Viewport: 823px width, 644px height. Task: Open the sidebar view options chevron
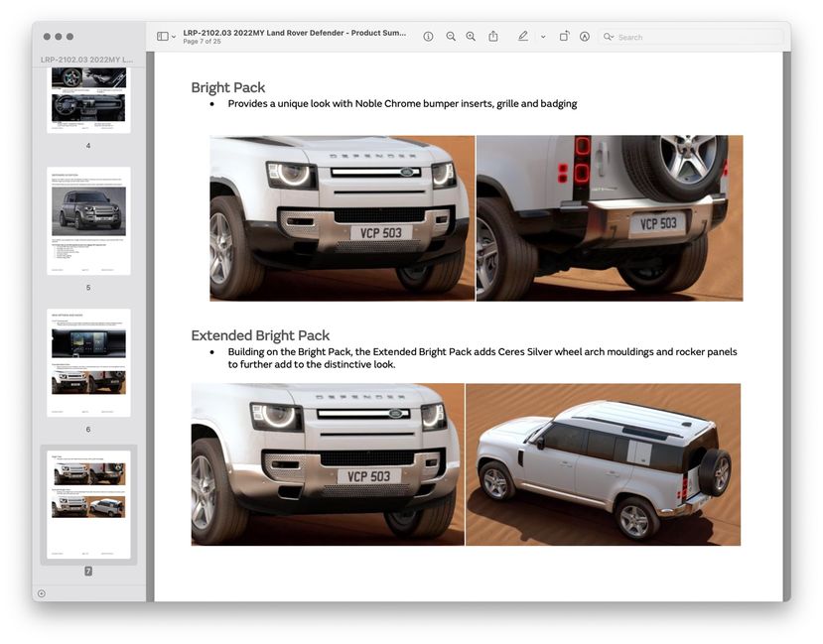tap(174, 37)
